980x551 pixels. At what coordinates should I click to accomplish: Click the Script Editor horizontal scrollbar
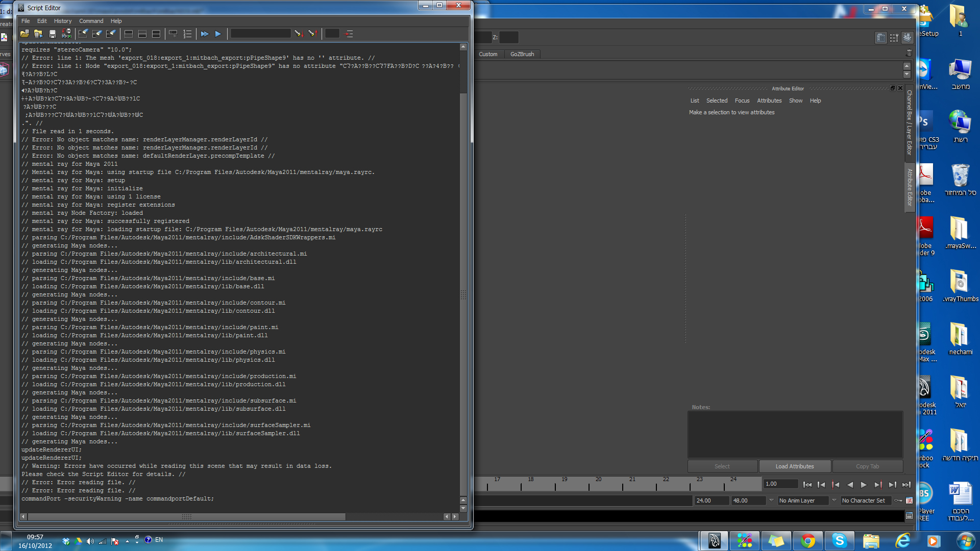[x=186, y=517]
